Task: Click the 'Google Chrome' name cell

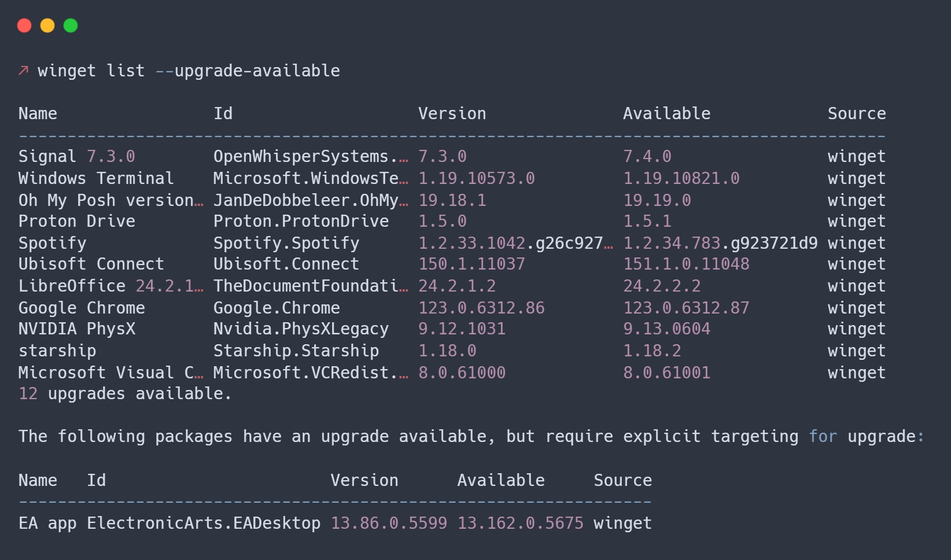Action: tap(82, 308)
